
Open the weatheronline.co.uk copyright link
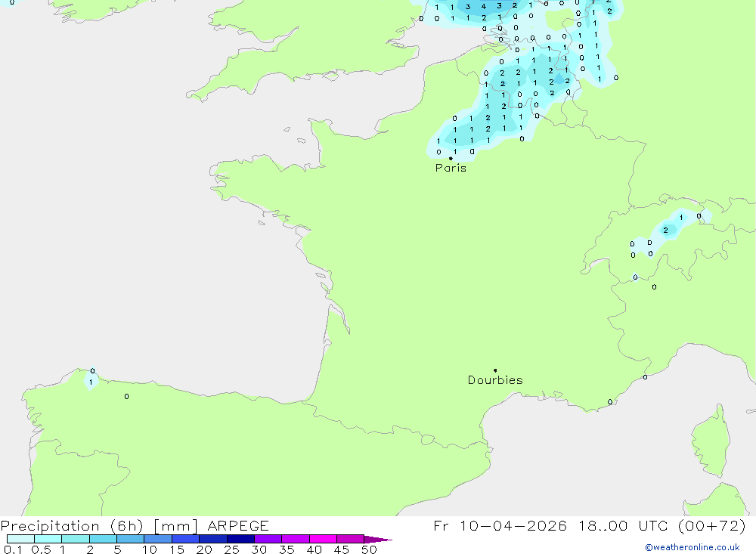point(692,547)
